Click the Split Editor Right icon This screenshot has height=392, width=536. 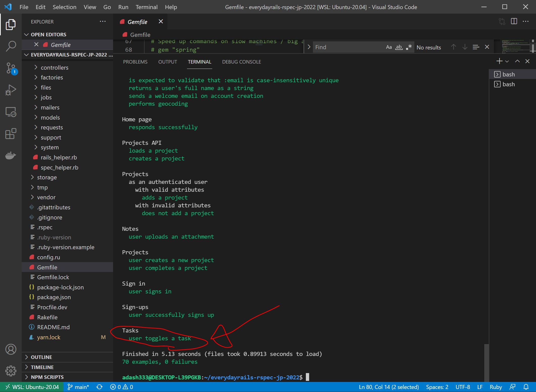pos(514,21)
